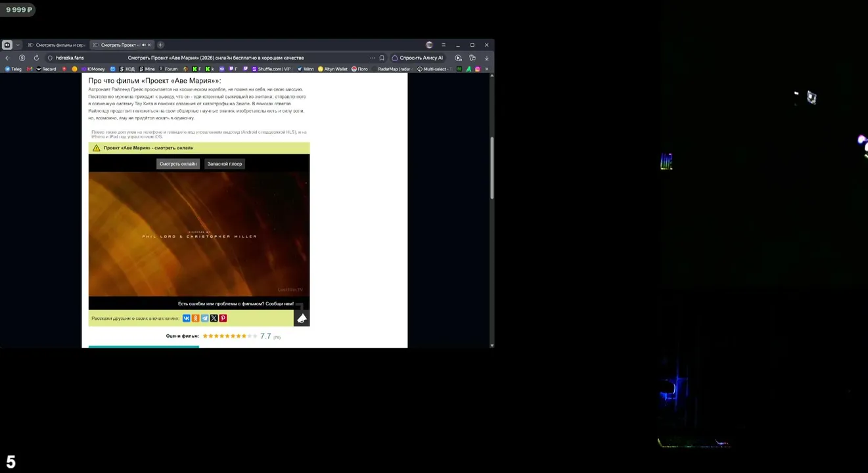Screen dimensions: 868x473
Task: Expand the tab list dropdown arrow
Action: point(18,45)
